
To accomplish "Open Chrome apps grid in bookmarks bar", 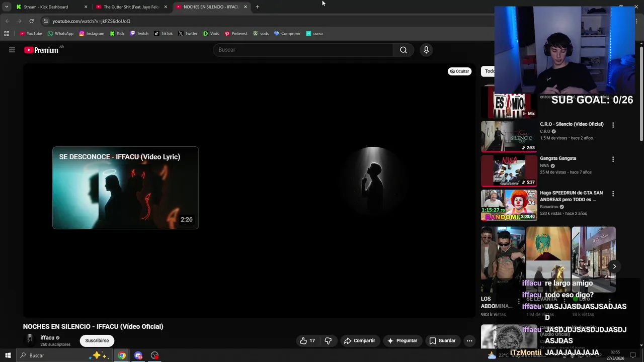I will pyautogui.click(x=7, y=34).
